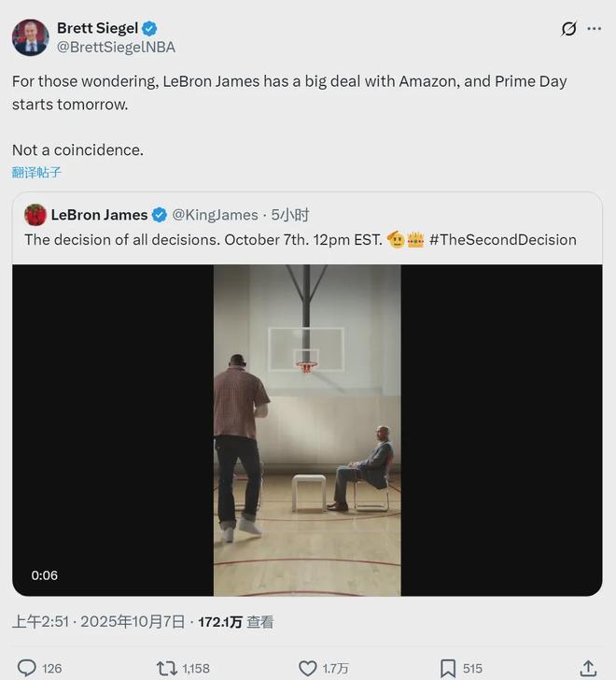Click LeBron James's verified badge

[x=160, y=215]
